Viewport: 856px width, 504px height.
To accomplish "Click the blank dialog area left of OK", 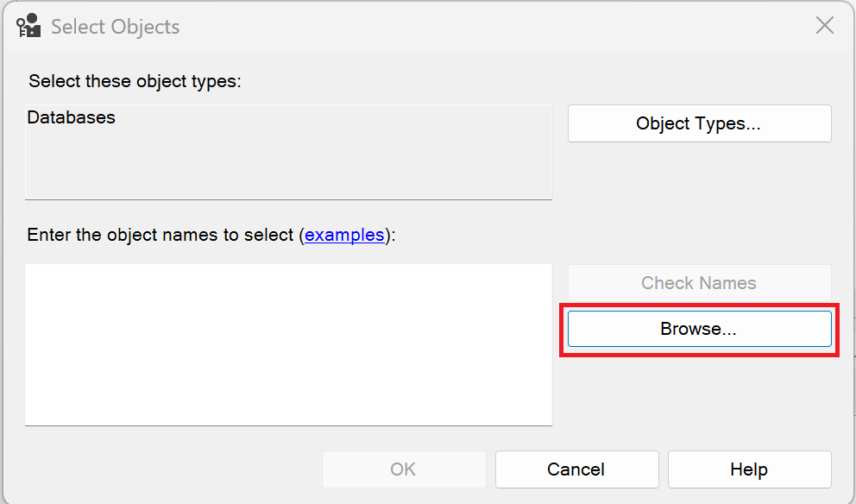I will pos(173,469).
